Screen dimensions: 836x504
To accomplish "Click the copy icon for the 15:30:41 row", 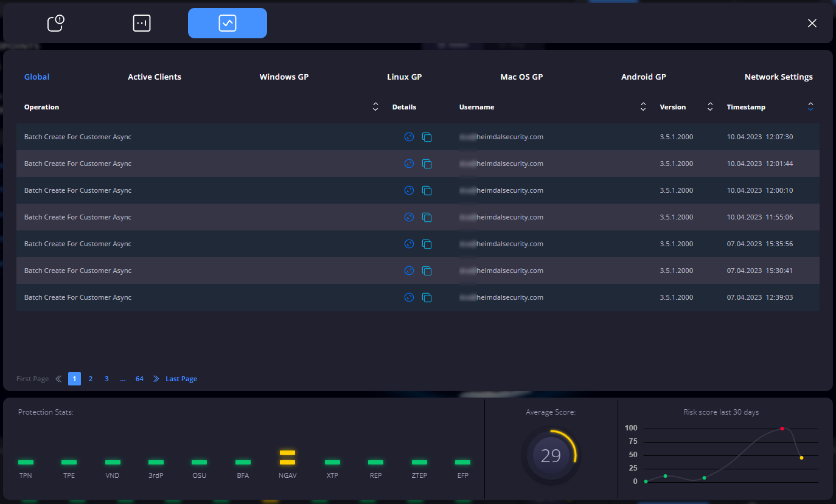I will point(427,271).
